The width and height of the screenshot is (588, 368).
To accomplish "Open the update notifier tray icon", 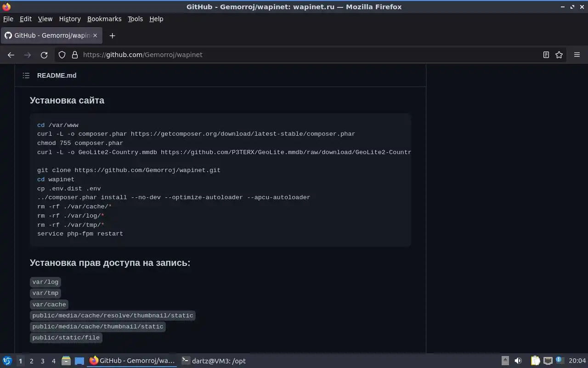I will point(560,361).
